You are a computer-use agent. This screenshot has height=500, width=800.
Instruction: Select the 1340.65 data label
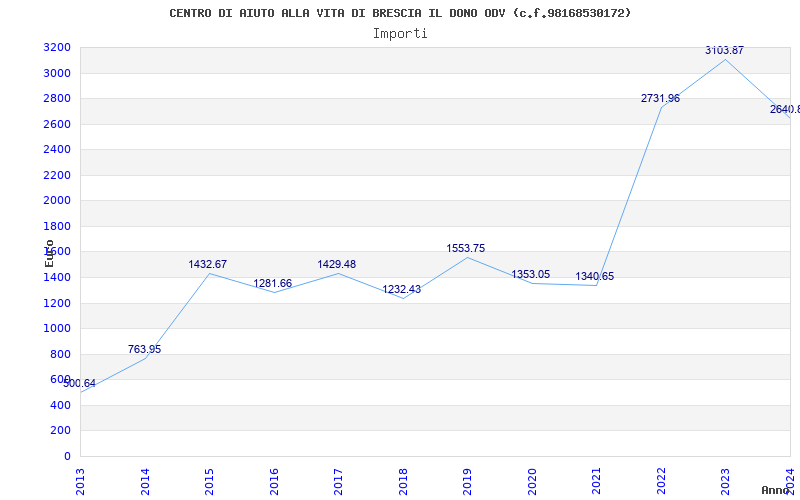click(x=595, y=277)
